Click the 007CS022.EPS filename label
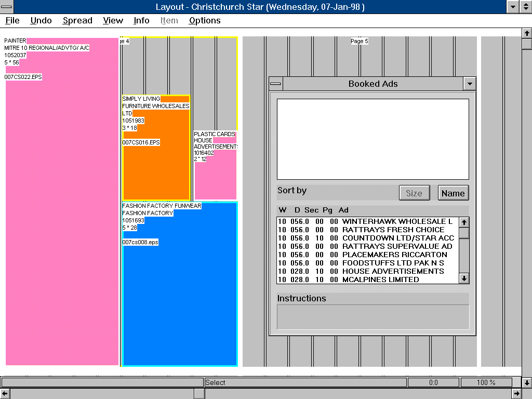 tap(23, 77)
